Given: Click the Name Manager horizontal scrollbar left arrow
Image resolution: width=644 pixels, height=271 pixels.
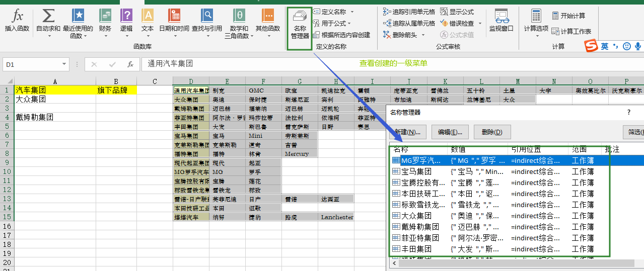Looking at the screenshot, I should [x=395, y=263].
